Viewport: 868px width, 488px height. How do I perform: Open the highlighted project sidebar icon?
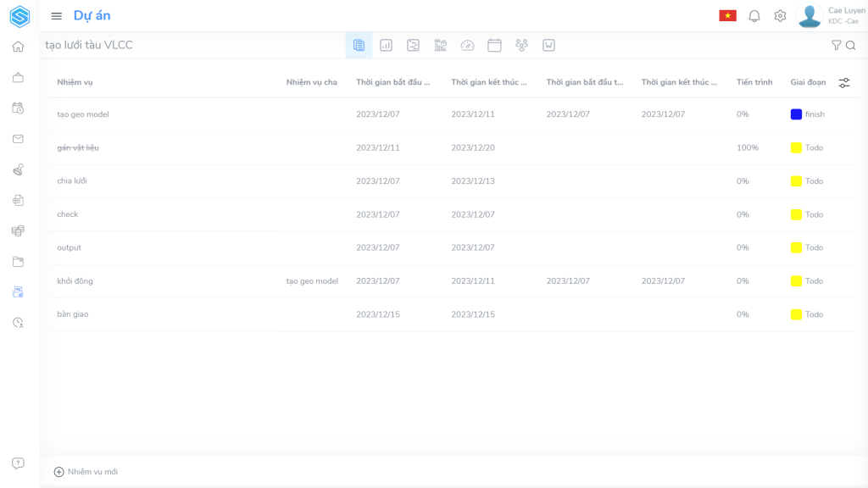(x=19, y=292)
